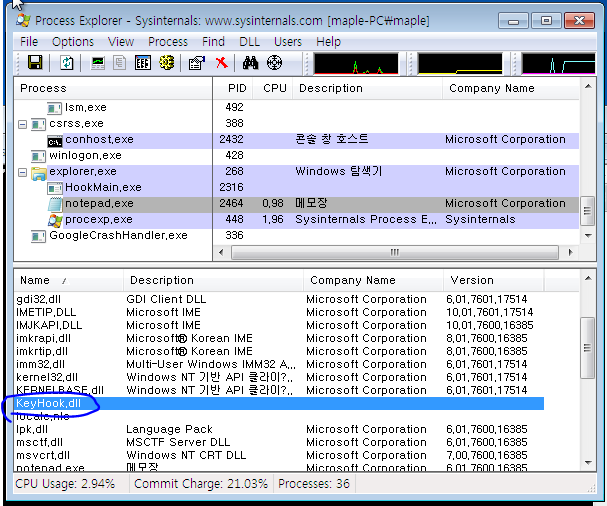The height and width of the screenshot is (506, 607).
Task: Select the kernel32.dll entry
Action: pyautogui.click(x=279, y=377)
